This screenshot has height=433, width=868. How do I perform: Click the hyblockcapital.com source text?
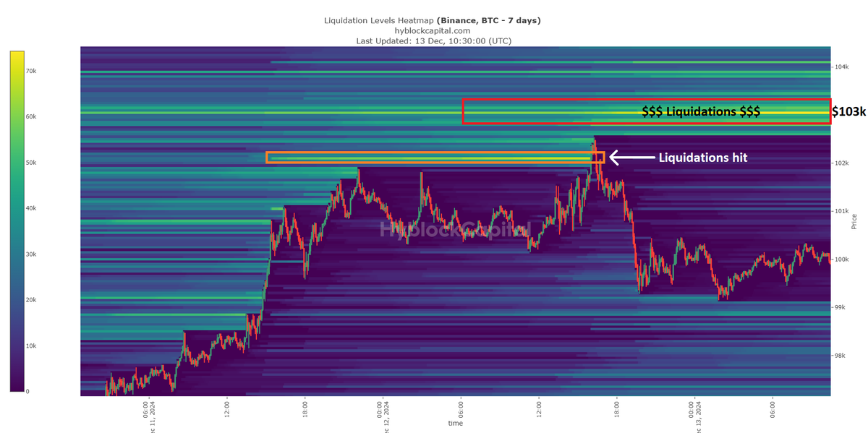pos(433,30)
